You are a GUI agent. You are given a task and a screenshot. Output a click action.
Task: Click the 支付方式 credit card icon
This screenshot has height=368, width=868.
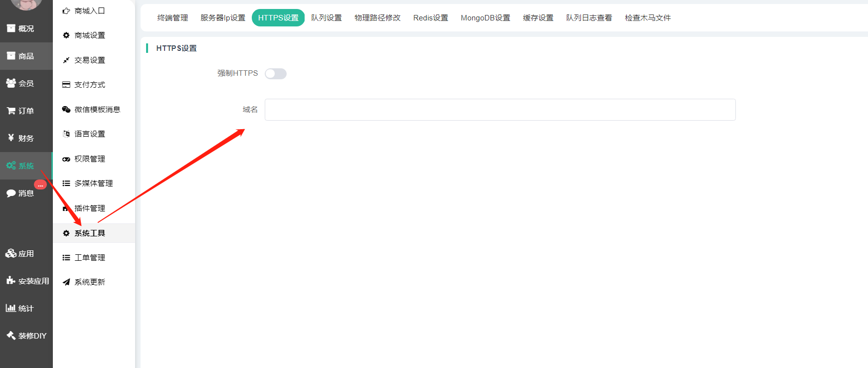[66, 85]
